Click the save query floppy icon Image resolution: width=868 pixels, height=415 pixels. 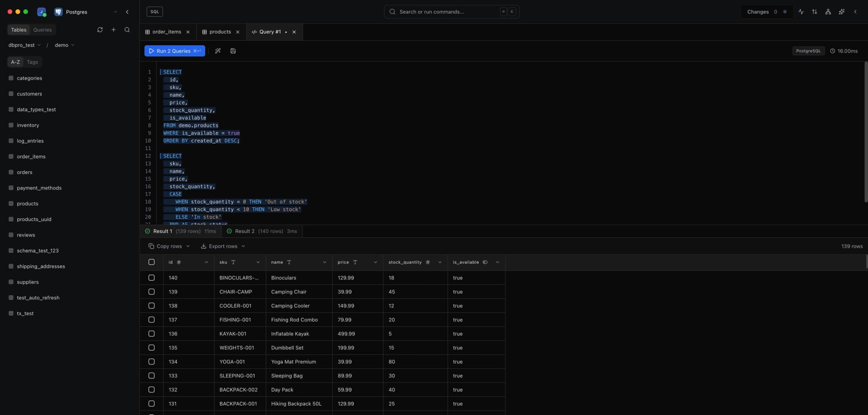233,51
